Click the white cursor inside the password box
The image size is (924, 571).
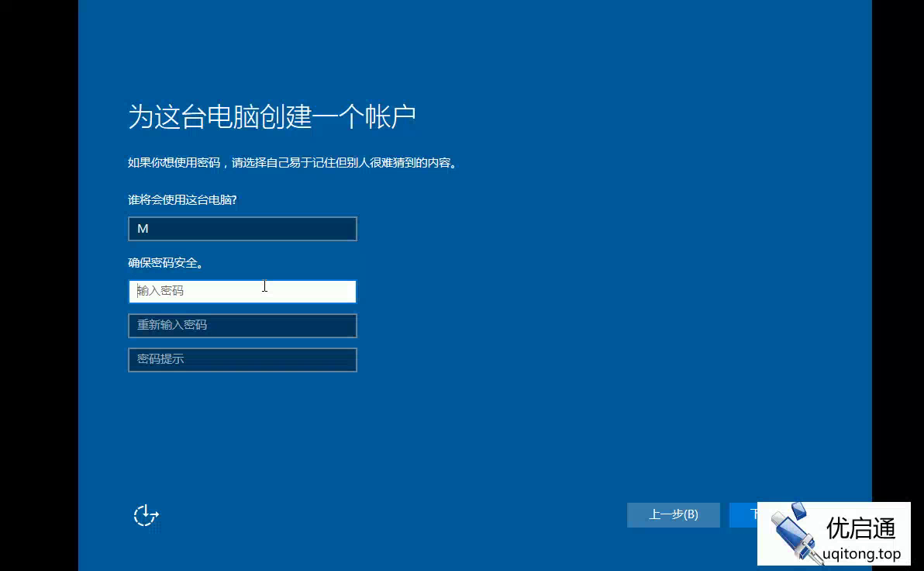[x=264, y=286]
